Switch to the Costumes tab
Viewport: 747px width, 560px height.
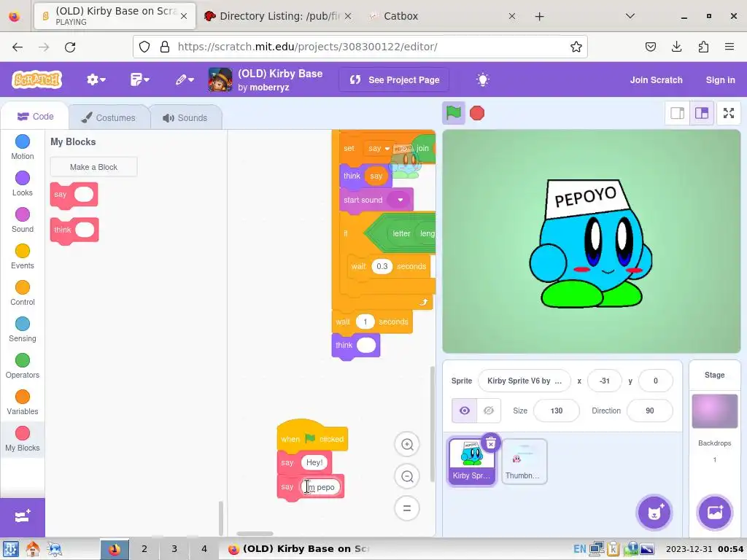pyautogui.click(x=109, y=117)
